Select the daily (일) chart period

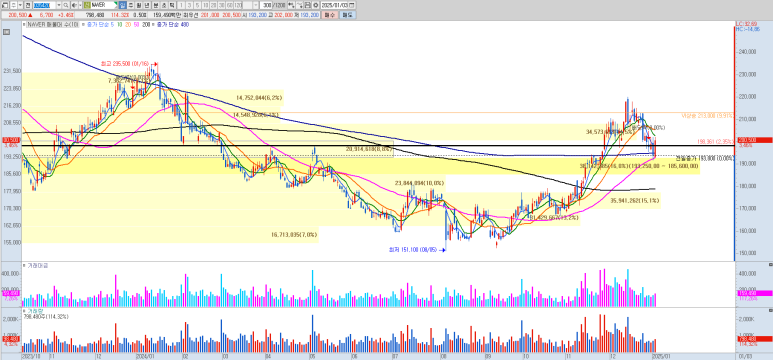tap(123, 4)
